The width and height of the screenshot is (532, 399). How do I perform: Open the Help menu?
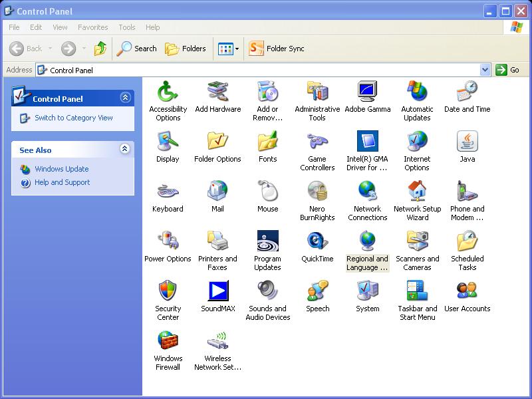point(153,27)
